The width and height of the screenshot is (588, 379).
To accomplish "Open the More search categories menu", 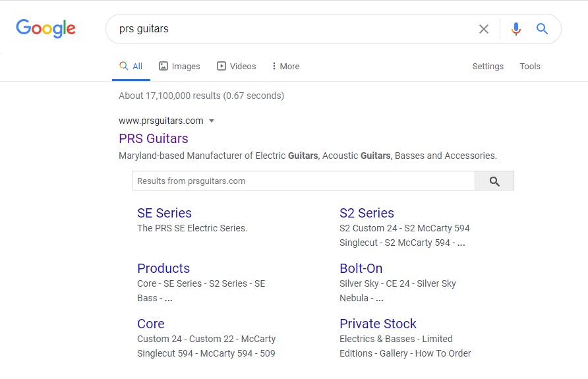I will click(285, 67).
